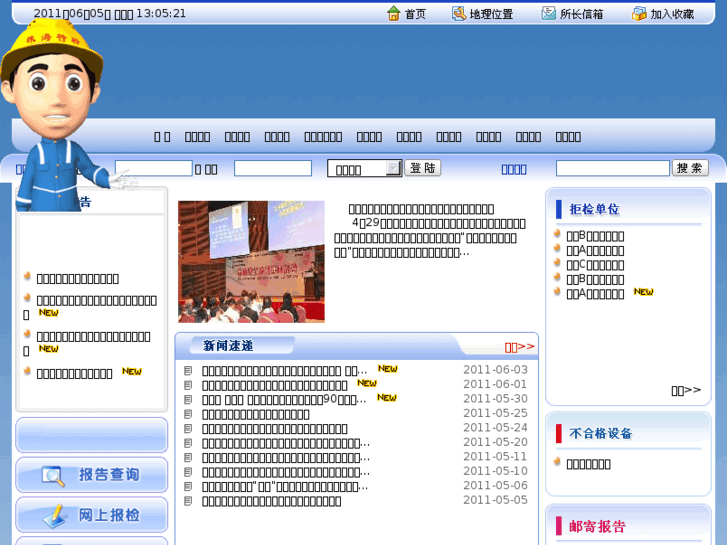Open the news headline dated 2011-06-03
Image resolution: width=727 pixels, height=545 pixels.
click(284, 371)
